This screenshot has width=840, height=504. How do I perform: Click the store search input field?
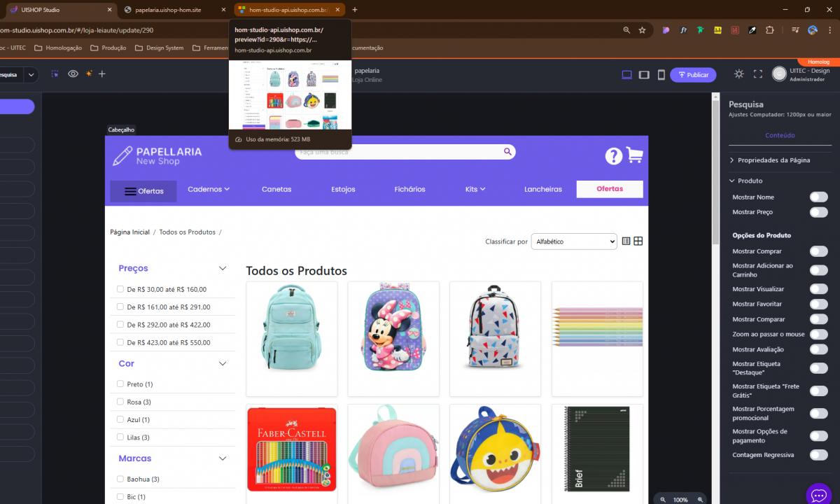pyautogui.click(x=399, y=152)
